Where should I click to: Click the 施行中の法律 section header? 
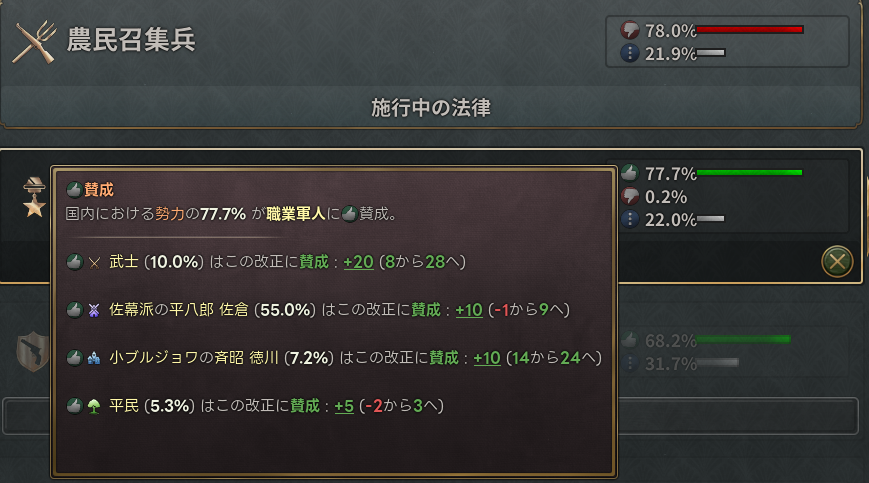(x=430, y=106)
